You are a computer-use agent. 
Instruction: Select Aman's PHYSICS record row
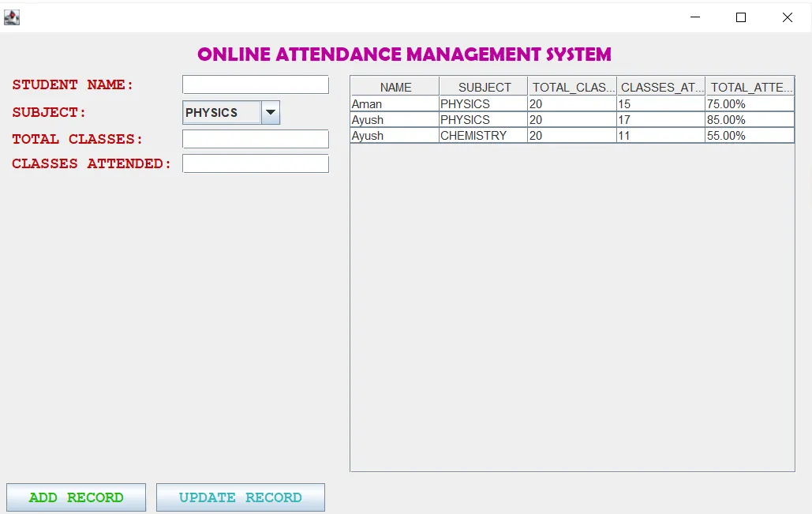click(473, 103)
